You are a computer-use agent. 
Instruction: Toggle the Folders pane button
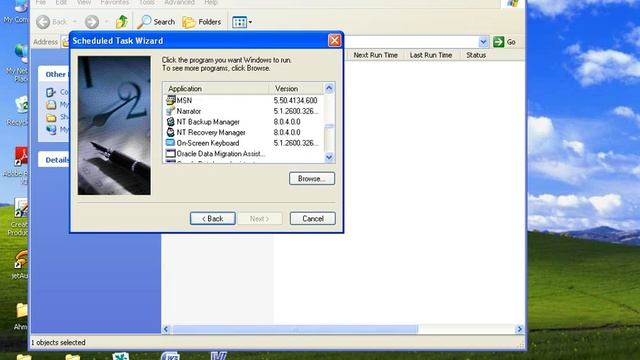[x=202, y=22]
